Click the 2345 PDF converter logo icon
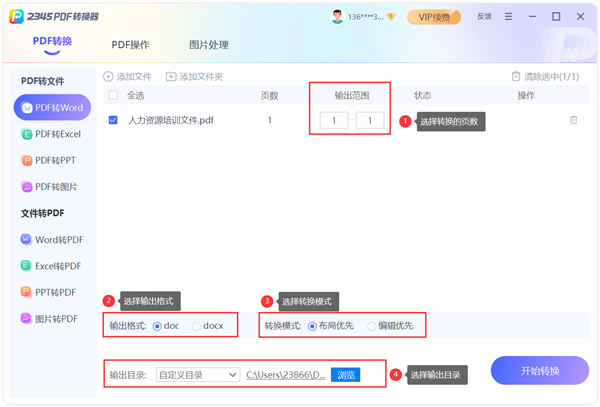The width and height of the screenshot is (600, 407). (16, 16)
